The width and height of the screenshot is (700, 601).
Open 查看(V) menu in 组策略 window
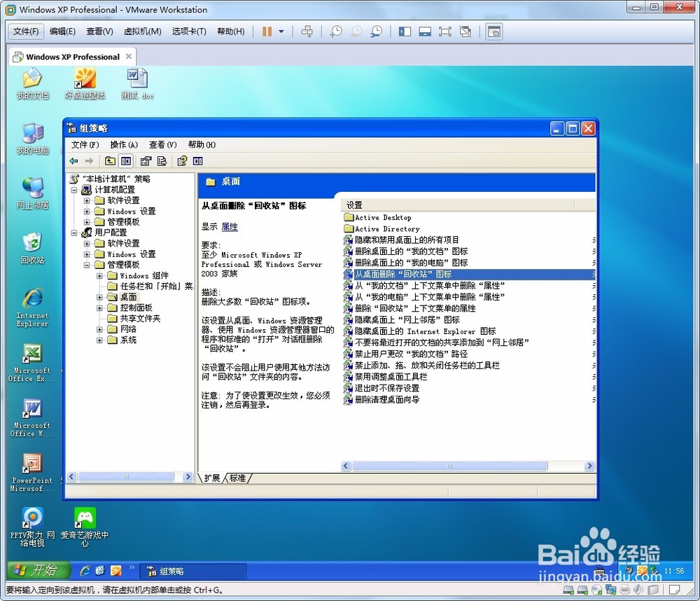tap(162, 144)
